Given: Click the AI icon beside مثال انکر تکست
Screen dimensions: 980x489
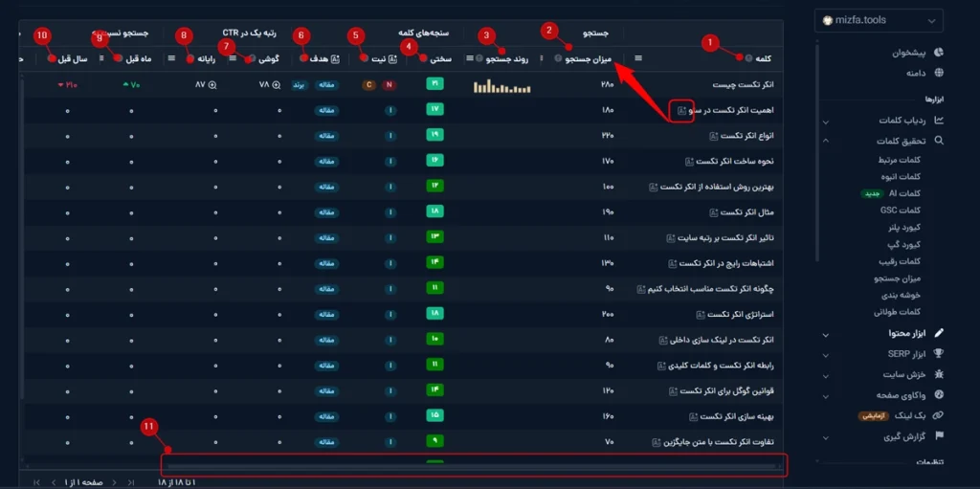Looking at the screenshot, I should pyautogui.click(x=714, y=212).
